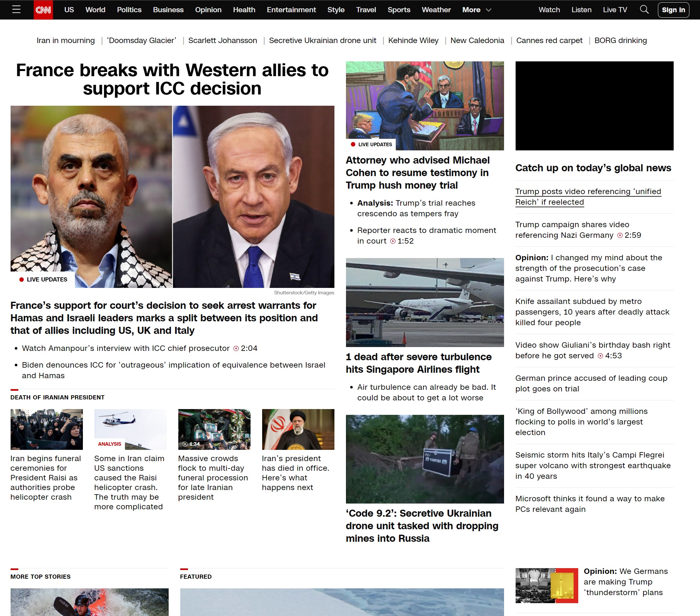This screenshot has width=700, height=616.
Task: Open headline France breaks with Western allies
Action: tap(172, 79)
